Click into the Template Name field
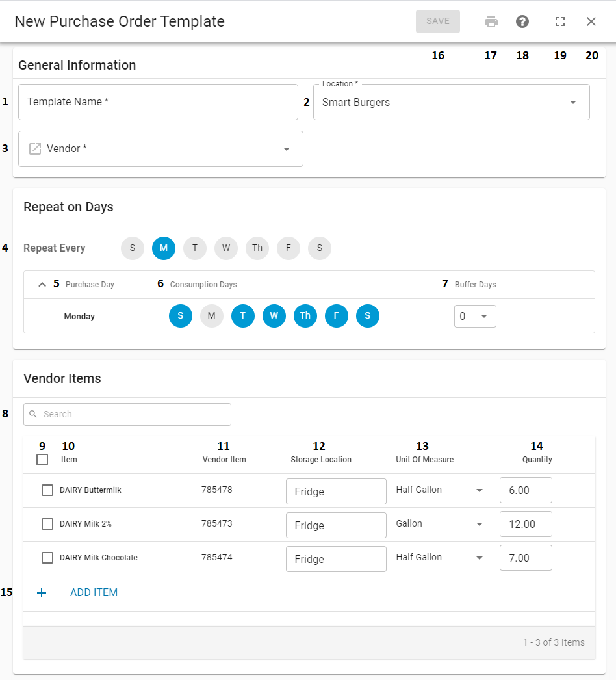The height and width of the screenshot is (680, 616). pos(159,102)
